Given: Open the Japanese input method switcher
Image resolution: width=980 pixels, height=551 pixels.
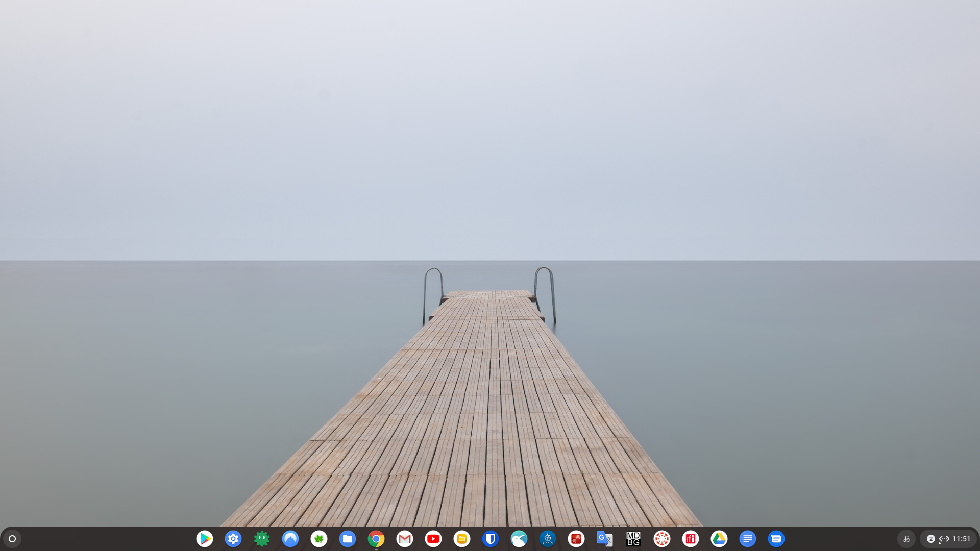Looking at the screenshot, I should [x=906, y=539].
